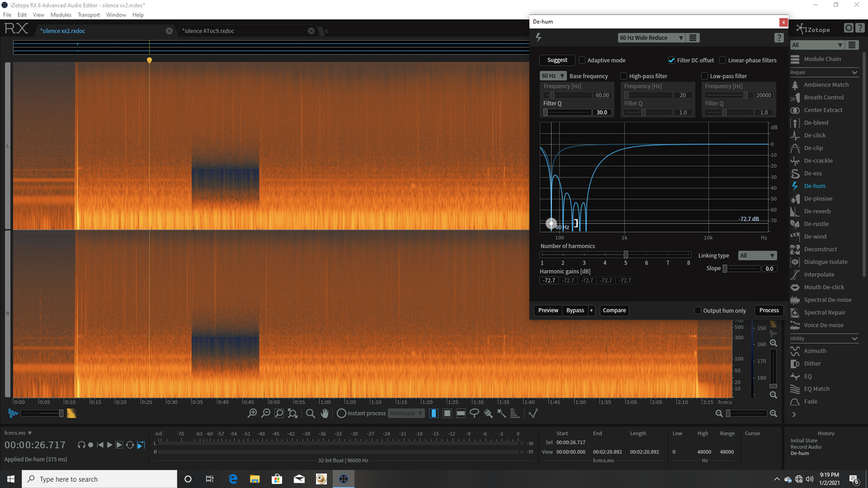Open the Mouth De-click module
This screenshot has width=868, height=488.
point(818,287)
